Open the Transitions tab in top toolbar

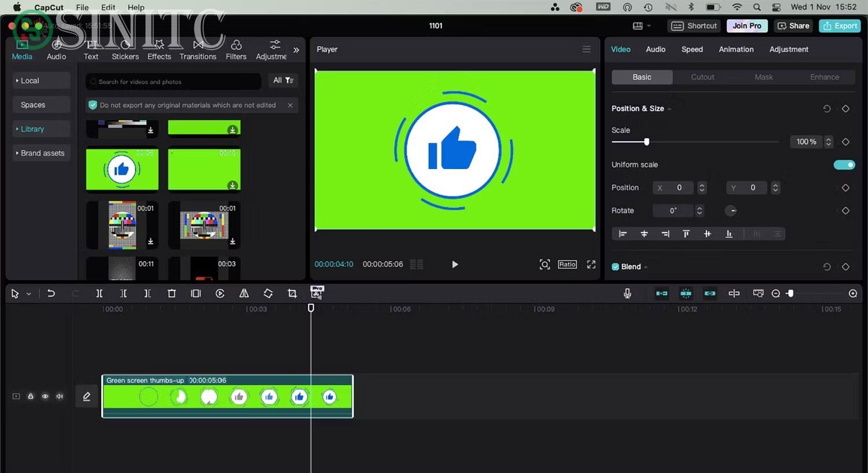click(x=198, y=50)
